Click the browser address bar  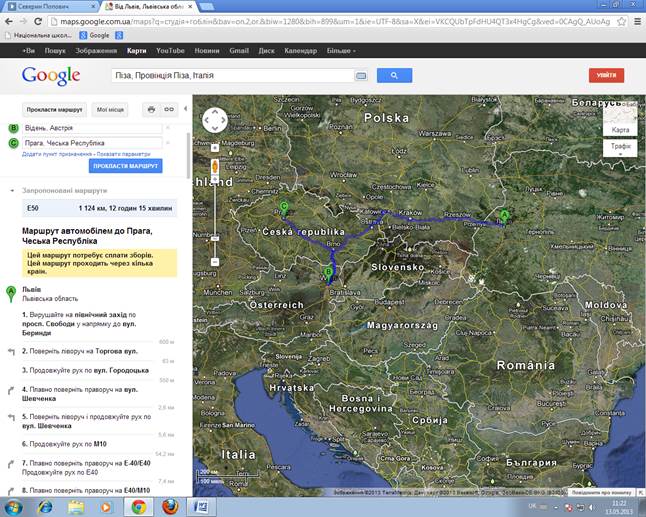coord(330,21)
